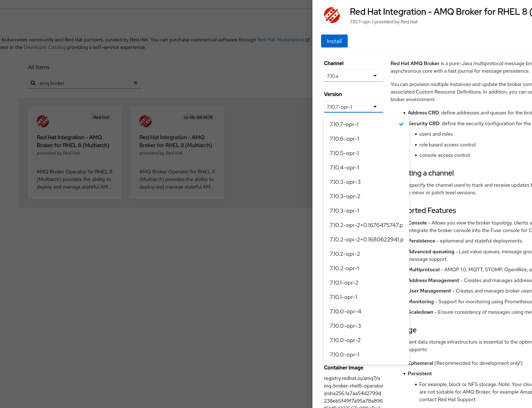Click the registry.redhat.io container image value
532x408 pixels.
pos(353,391)
